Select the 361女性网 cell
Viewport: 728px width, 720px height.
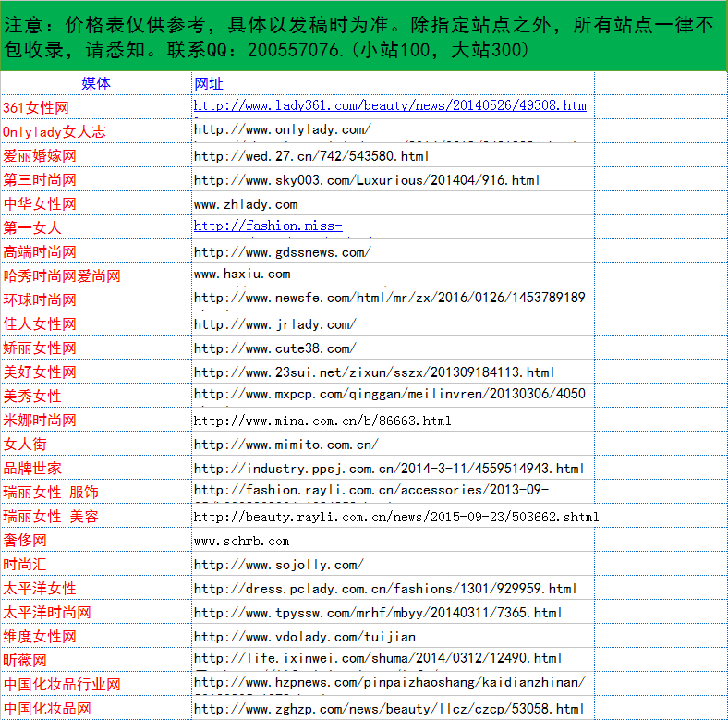pyautogui.click(x=96, y=107)
